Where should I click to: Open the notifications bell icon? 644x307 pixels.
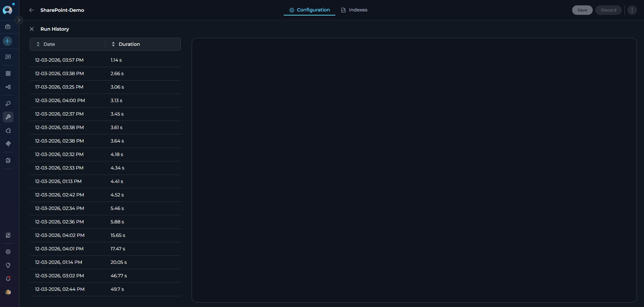(x=8, y=279)
